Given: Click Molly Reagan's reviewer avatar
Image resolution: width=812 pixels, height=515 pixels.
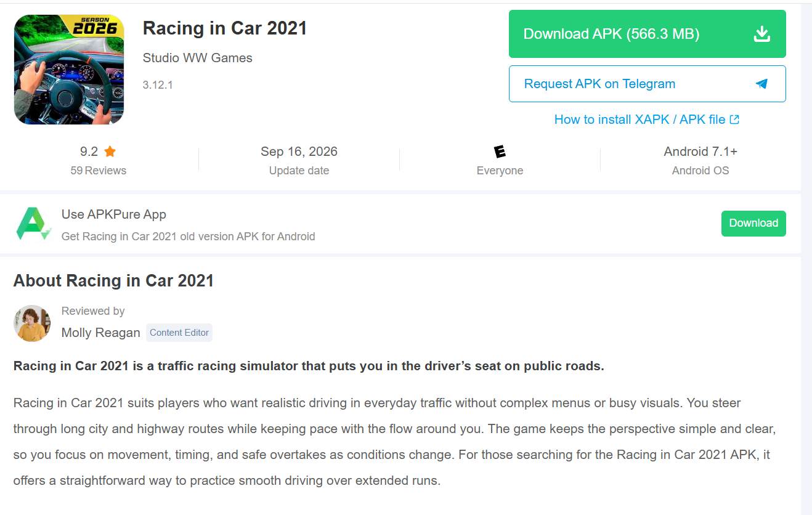Looking at the screenshot, I should point(32,323).
